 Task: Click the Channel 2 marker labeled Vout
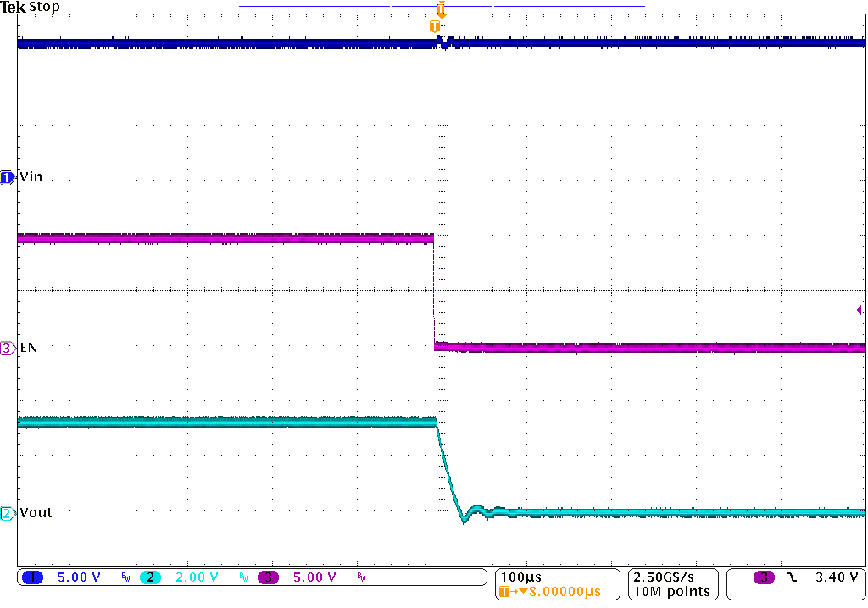click(x=7, y=513)
